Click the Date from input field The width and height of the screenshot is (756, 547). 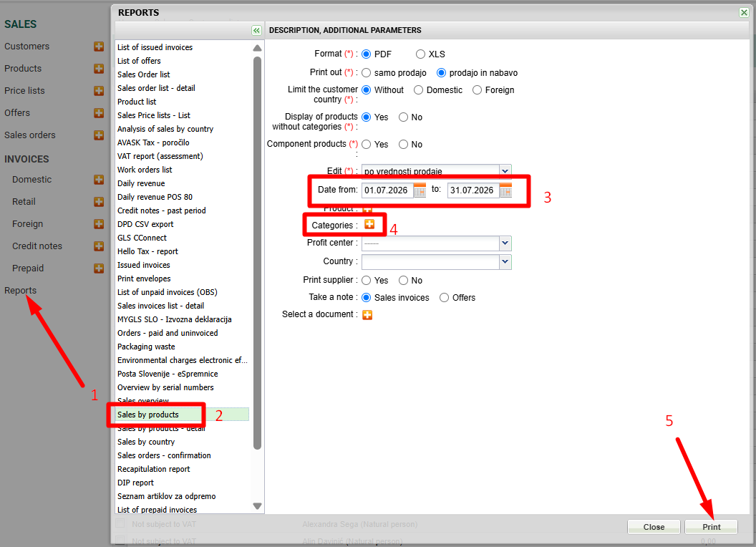[387, 190]
